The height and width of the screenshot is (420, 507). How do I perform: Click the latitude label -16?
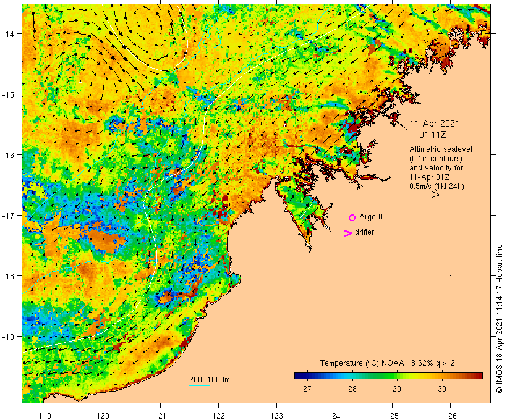(8, 155)
